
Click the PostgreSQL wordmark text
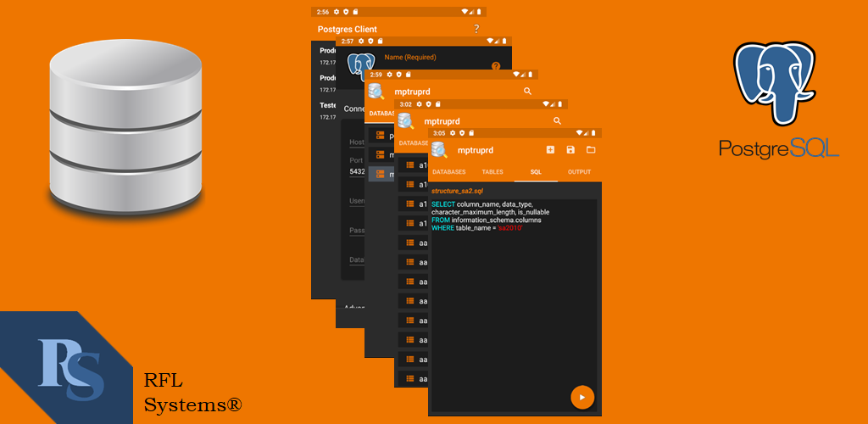point(780,148)
